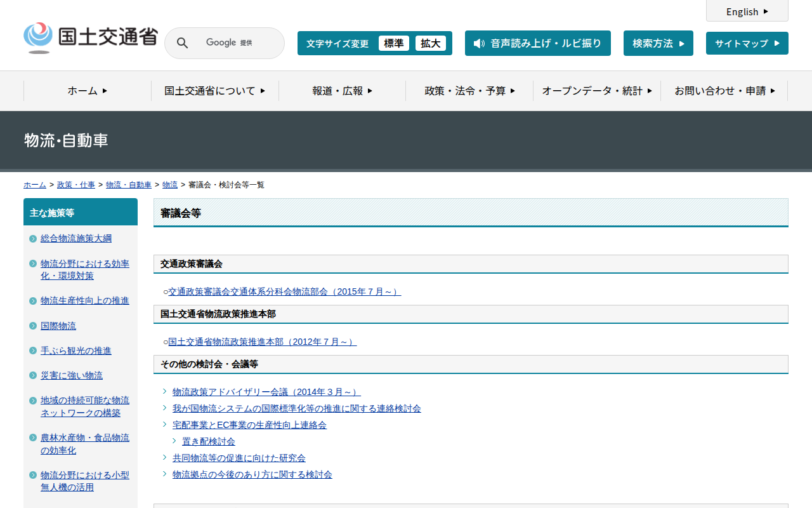Click bullet icon beside 災害に強い物流
812x508 pixels.
tap(33, 376)
